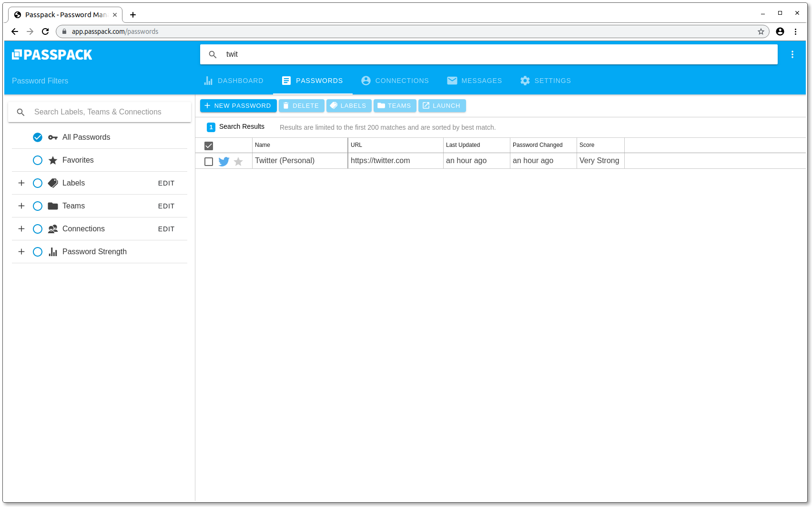Image resolution: width=812 pixels, height=507 pixels.
Task: Mark Twitter (Personal) as favorite with the star
Action: (238, 161)
